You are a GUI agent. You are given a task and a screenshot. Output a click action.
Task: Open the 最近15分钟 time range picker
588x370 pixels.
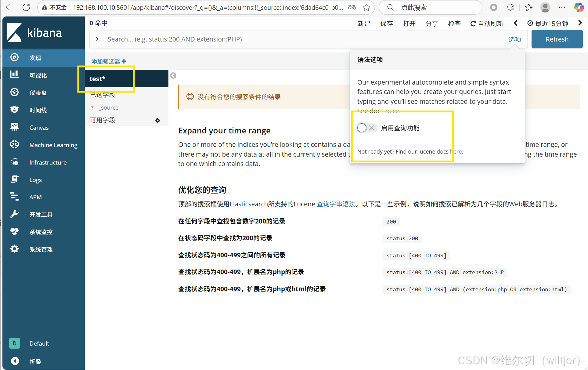pyautogui.click(x=548, y=24)
